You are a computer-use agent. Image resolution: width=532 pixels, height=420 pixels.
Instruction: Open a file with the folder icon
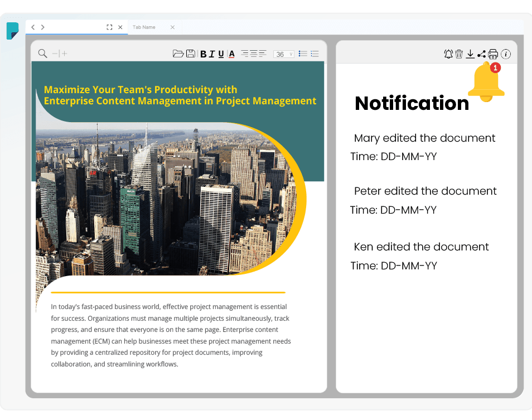[x=178, y=54]
